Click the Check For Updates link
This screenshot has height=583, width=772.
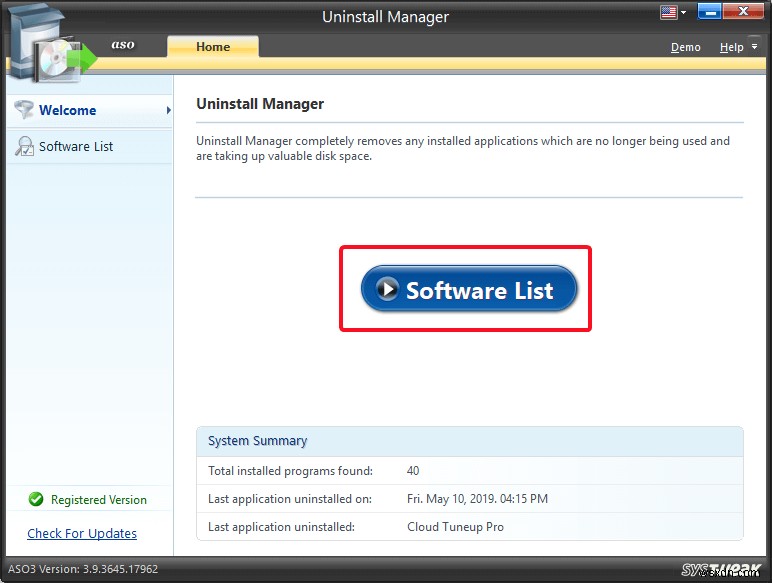tap(82, 533)
